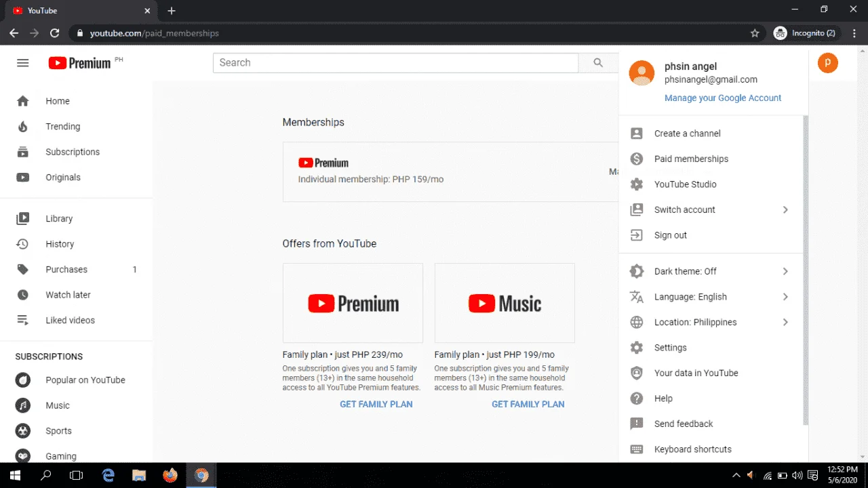Viewport: 868px width, 488px height.
Task: Click the browser address bar URL
Action: point(154,33)
